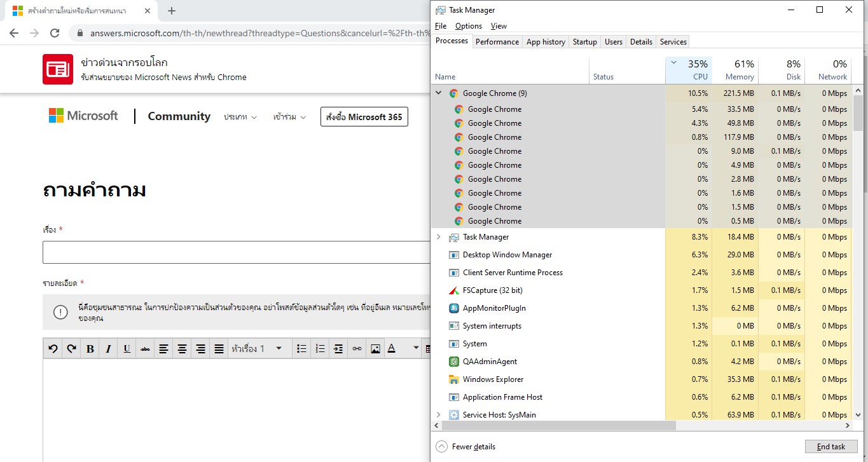Screen dimensions: 868x462
Task: Open the เข้าร่วม dropdown menu
Action: pyautogui.click(x=289, y=117)
